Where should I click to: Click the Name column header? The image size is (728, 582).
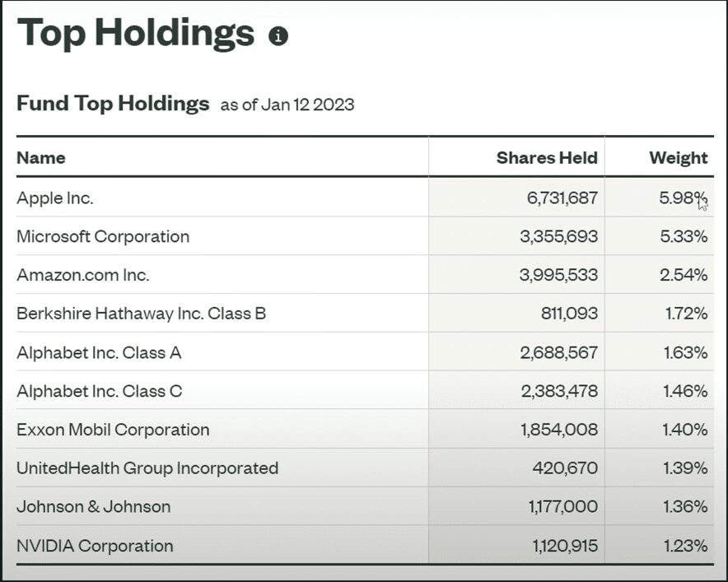tap(41, 158)
